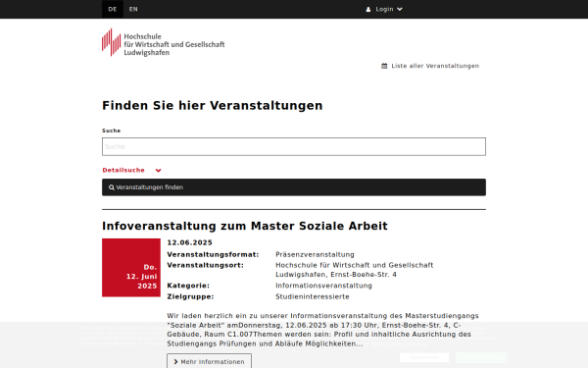Click the Zielgruppe label
The height and width of the screenshot is (368, 588).
190,296
